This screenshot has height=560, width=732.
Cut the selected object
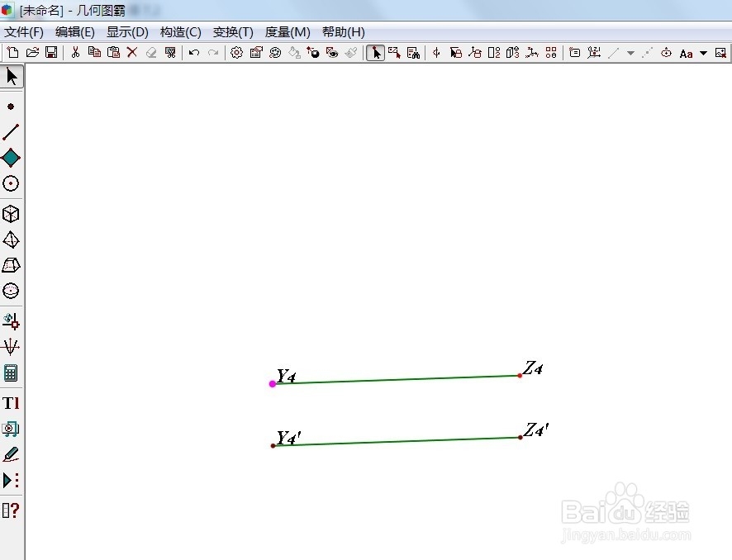pos(75,52)
